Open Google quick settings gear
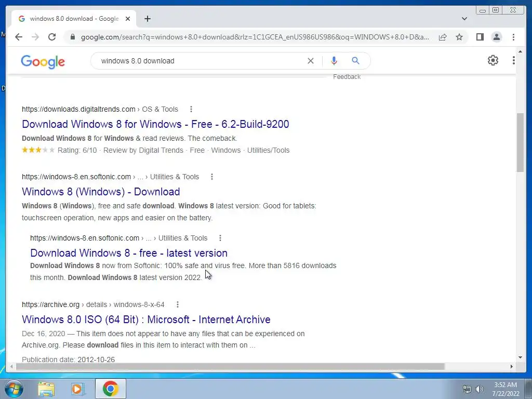This screenshot has height=399, width=532. tap(493, 60)
